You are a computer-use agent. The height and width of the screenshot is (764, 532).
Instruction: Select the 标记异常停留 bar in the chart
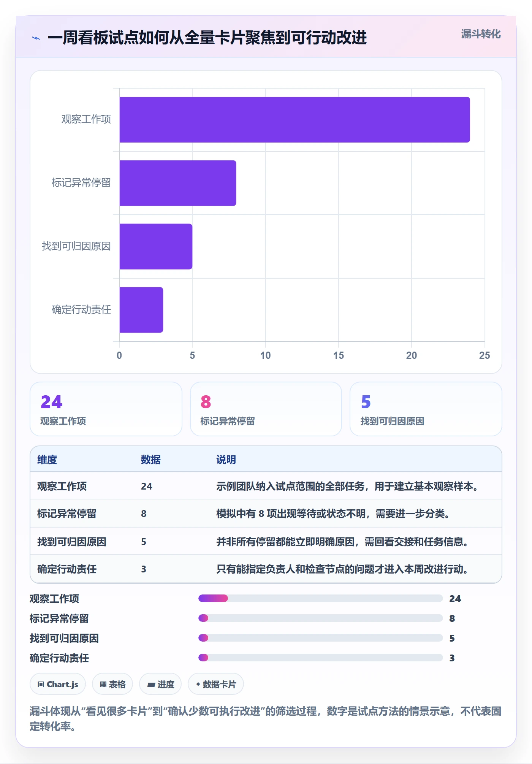pos(178,183)
